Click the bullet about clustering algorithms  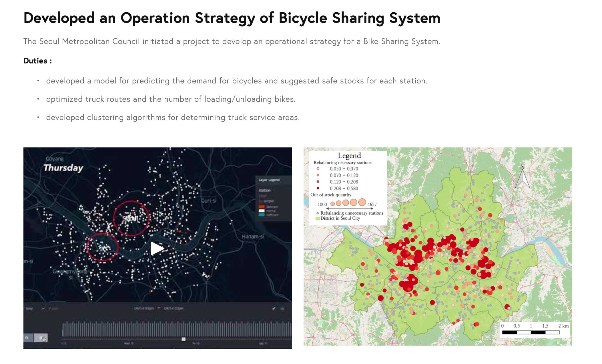tap(173, 117)
